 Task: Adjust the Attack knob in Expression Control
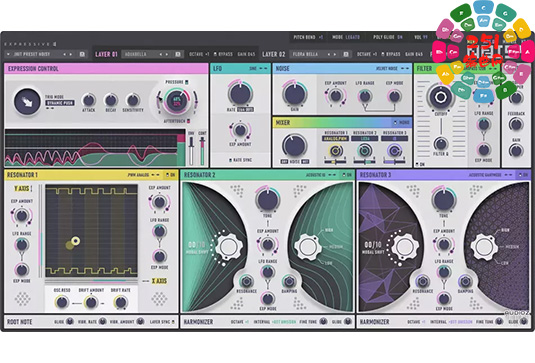click(89, 100)
